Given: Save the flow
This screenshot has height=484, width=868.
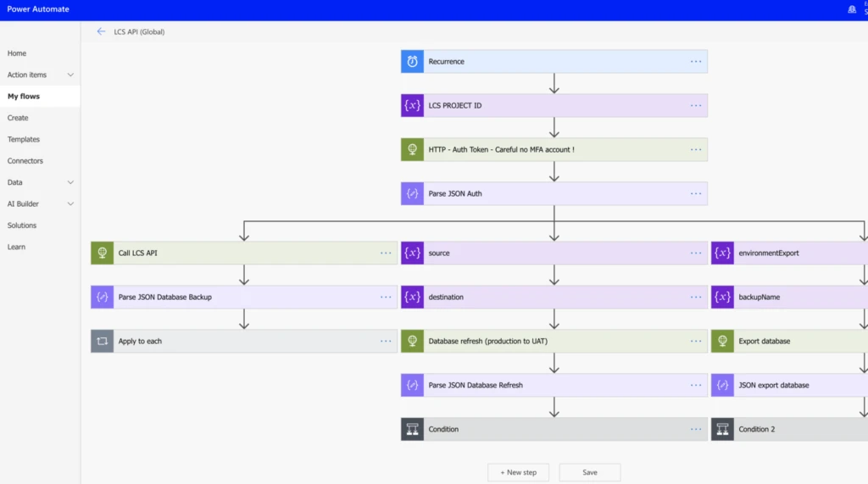Looking at the screenshot, I should click(x=589, y=472).
